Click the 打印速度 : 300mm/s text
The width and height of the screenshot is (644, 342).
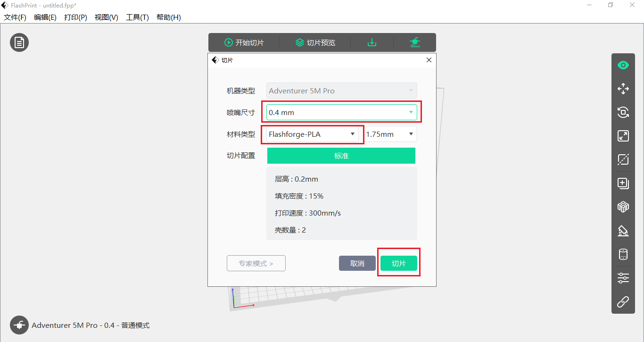click(308, 213)
